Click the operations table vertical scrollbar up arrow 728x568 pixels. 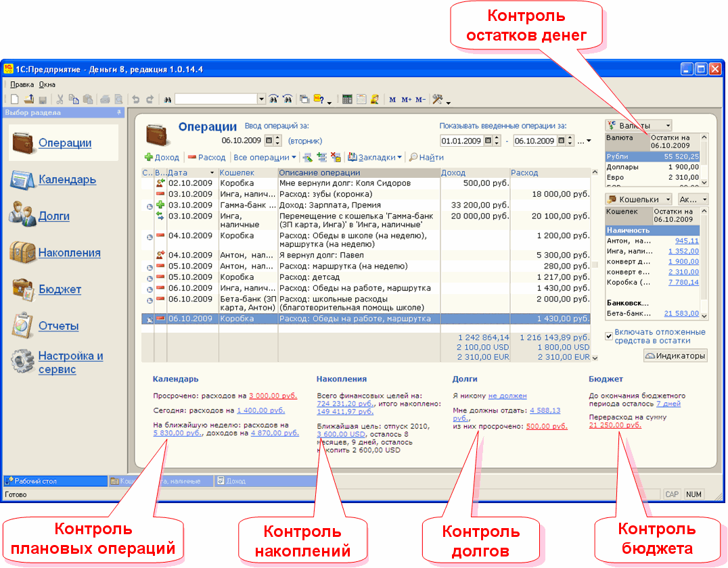tap(595, 172)
